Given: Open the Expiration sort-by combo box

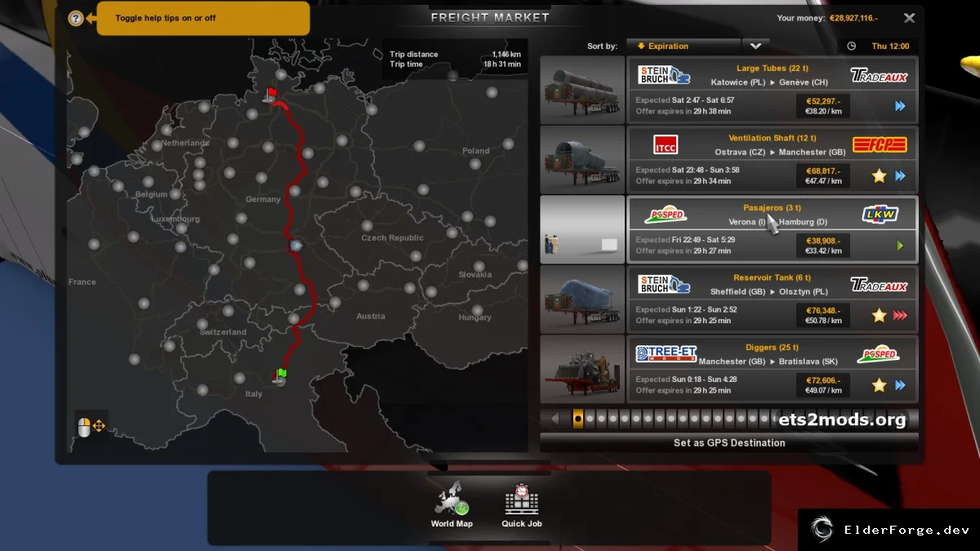Looking at the screenshot, I should 684,47.
